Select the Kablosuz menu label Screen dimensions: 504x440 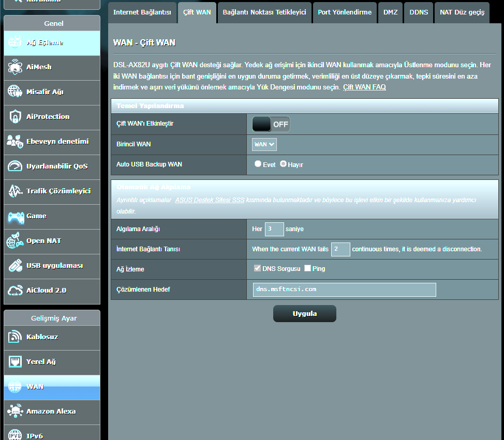pyautogui.click(x=42, y=337)
